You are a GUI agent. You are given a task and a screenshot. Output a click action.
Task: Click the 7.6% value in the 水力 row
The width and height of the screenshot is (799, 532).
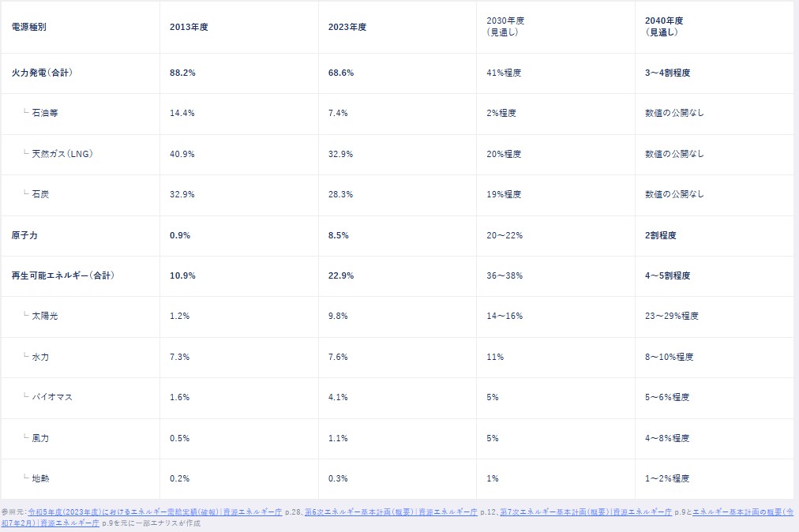coord(338,357)
